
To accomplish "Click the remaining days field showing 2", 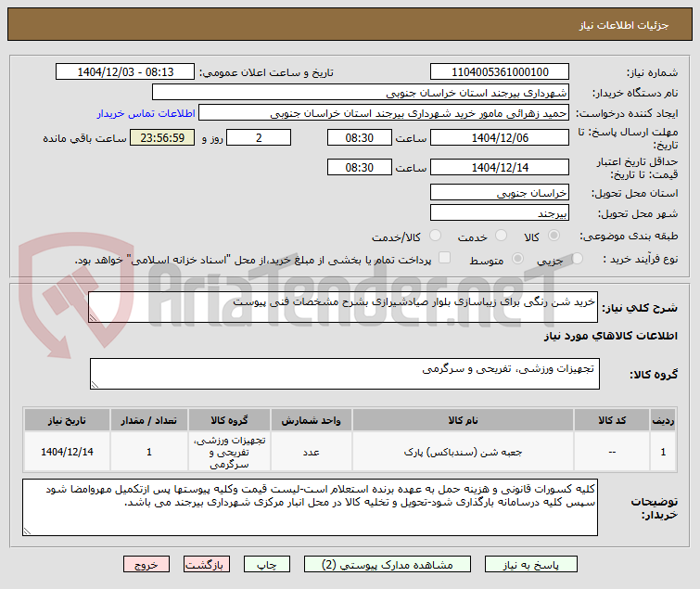I will [x=259, y=137].
